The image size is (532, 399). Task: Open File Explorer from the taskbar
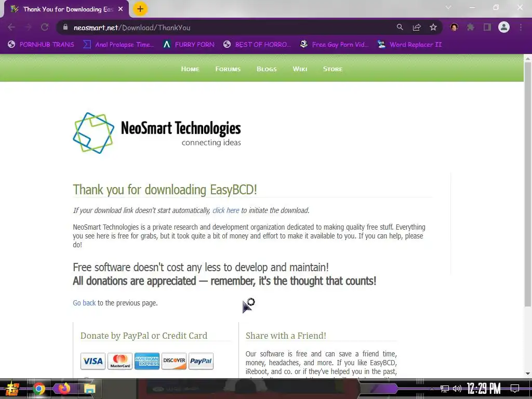tap(89, 389)
